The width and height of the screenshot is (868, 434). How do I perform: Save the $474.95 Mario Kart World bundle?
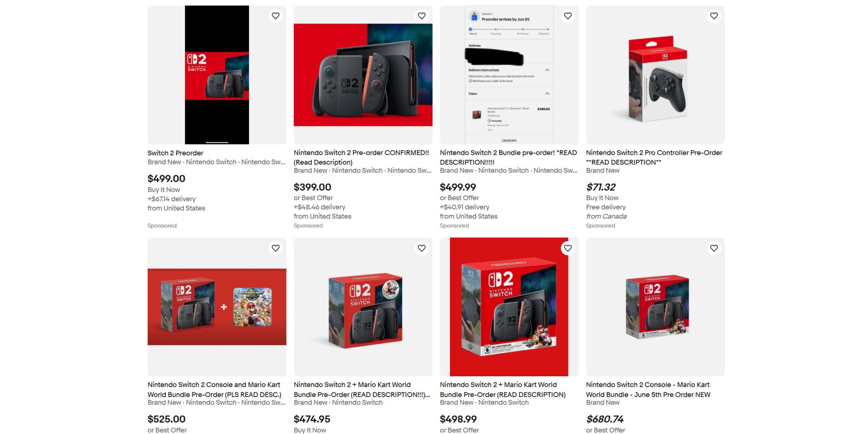(422, 248)
